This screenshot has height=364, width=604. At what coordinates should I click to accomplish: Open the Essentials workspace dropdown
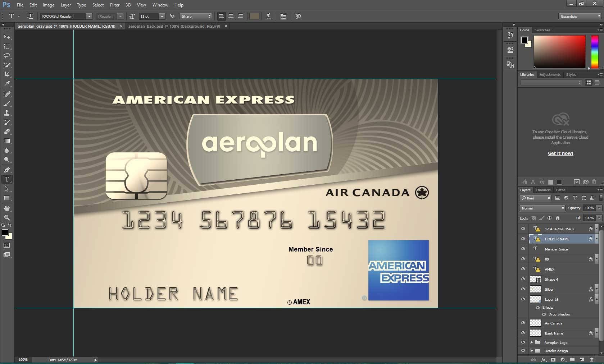tap(580, 16)
